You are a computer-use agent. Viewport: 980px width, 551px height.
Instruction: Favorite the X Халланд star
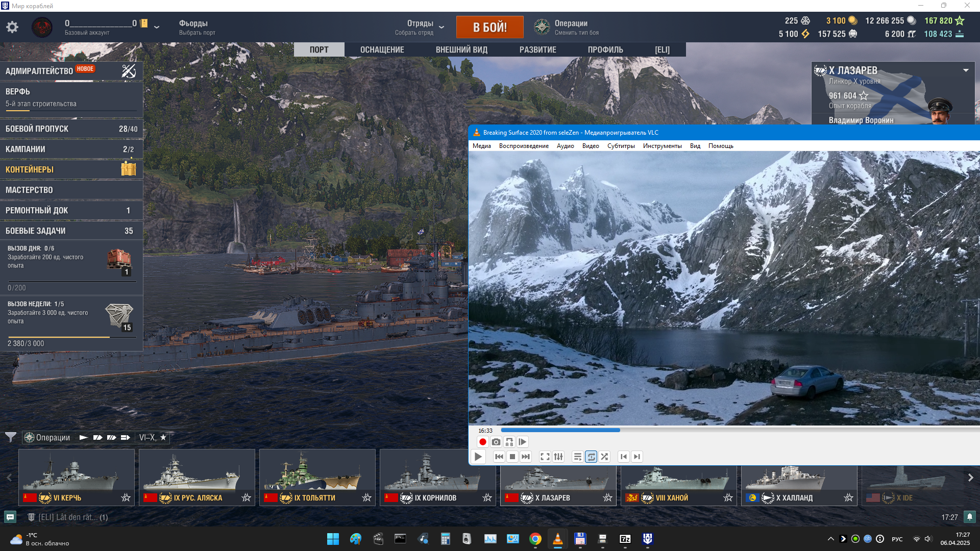849,497
